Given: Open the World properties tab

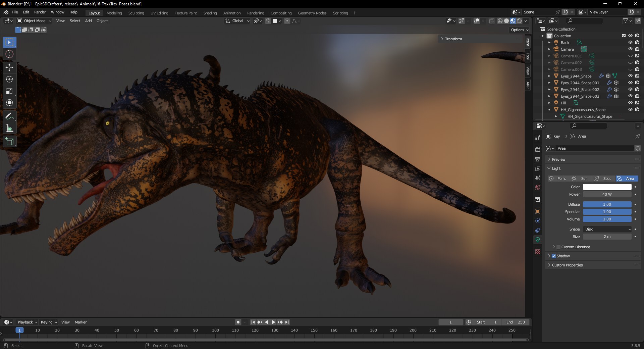Looking at the screenshot, I should point(538,187).
